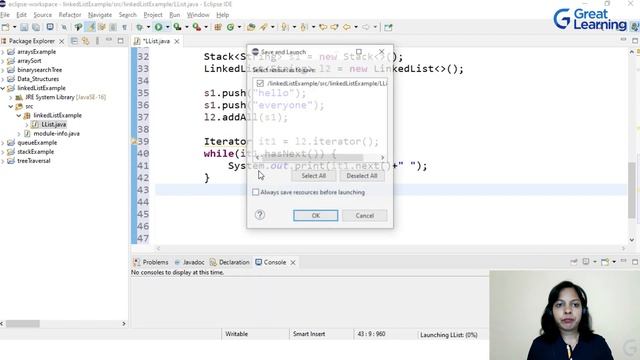The height and width of the screenshot is (360, 640).
Task: Click the Next Annotation toolbar icon
Action: tap(284, 27)
